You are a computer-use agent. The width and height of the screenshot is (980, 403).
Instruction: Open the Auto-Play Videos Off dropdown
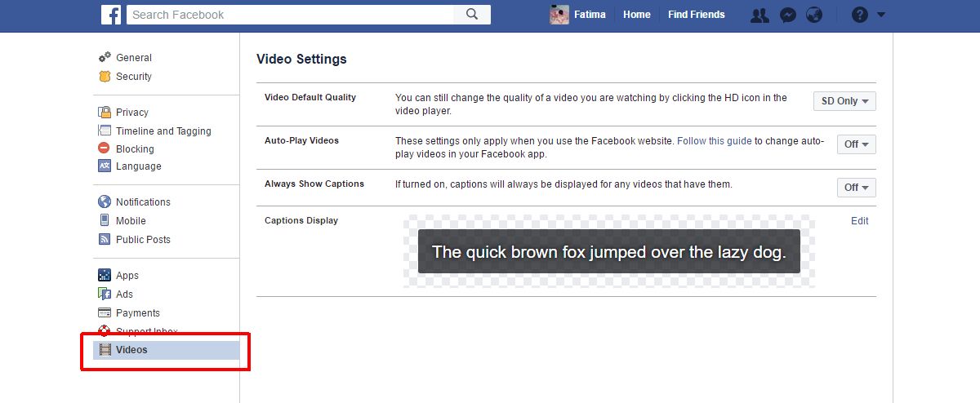(x=857, y=144)
